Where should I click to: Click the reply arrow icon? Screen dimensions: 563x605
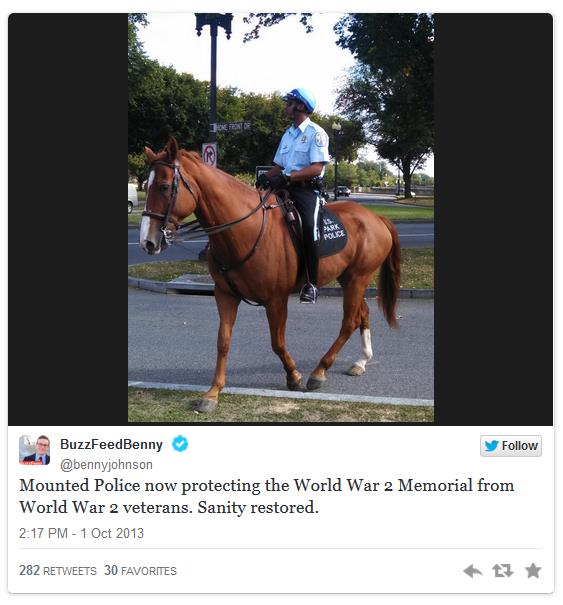(473, 571)
